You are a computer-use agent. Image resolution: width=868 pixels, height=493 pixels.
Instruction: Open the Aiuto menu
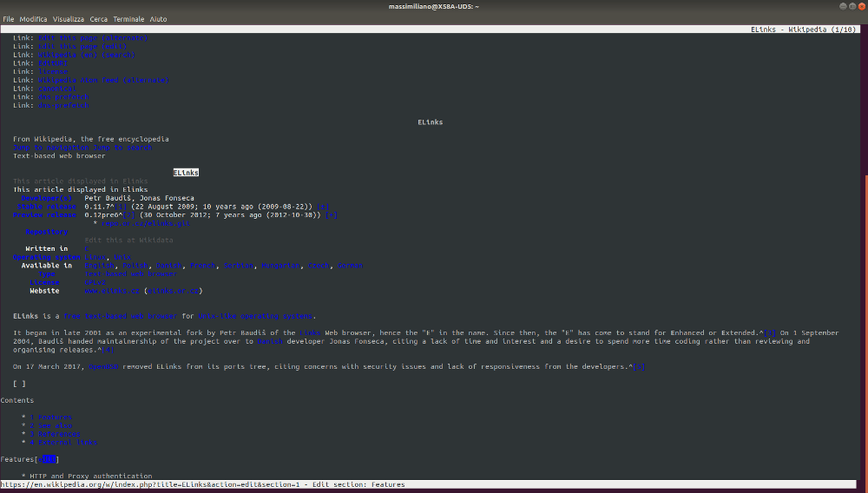(x=158, y=18)
